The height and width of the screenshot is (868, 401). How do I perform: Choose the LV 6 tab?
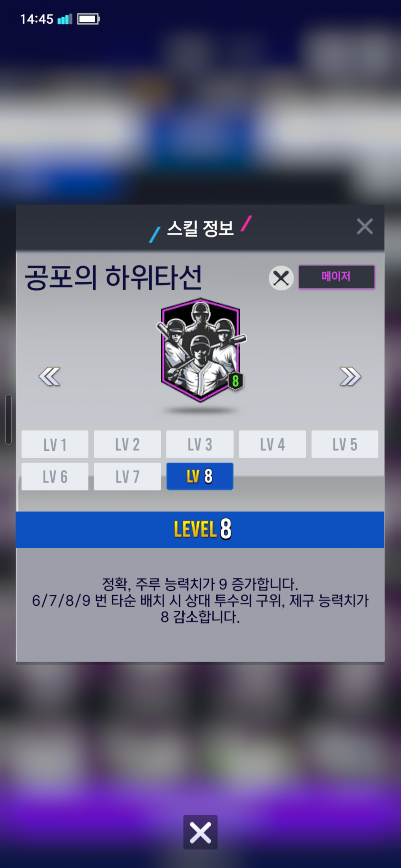pos(55,477)
